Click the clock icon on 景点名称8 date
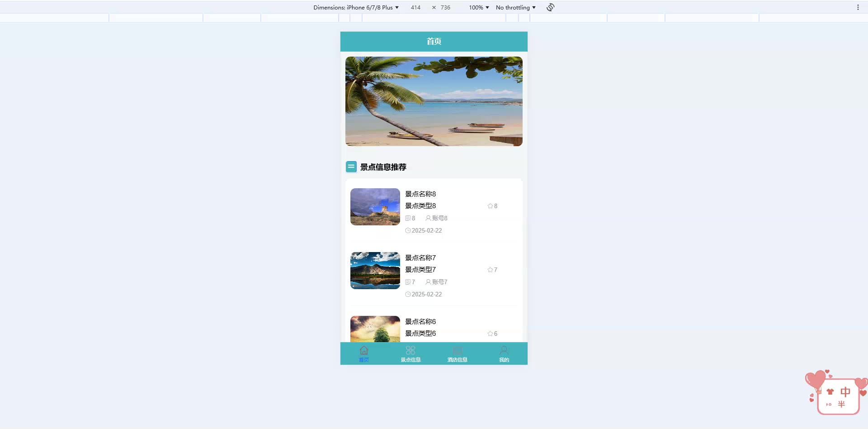Screen dimensions: 868x429 point(408,230)
